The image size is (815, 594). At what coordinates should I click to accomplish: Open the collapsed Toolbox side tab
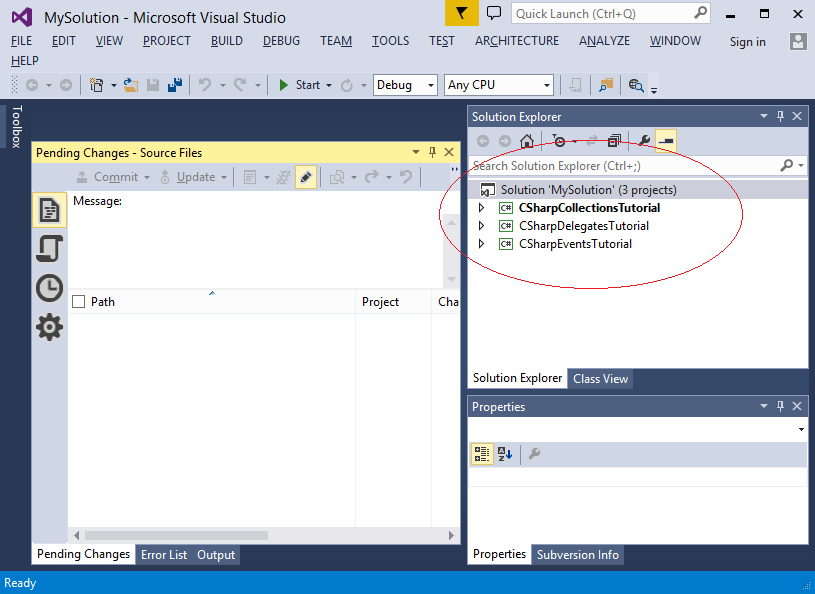(17, 126)
